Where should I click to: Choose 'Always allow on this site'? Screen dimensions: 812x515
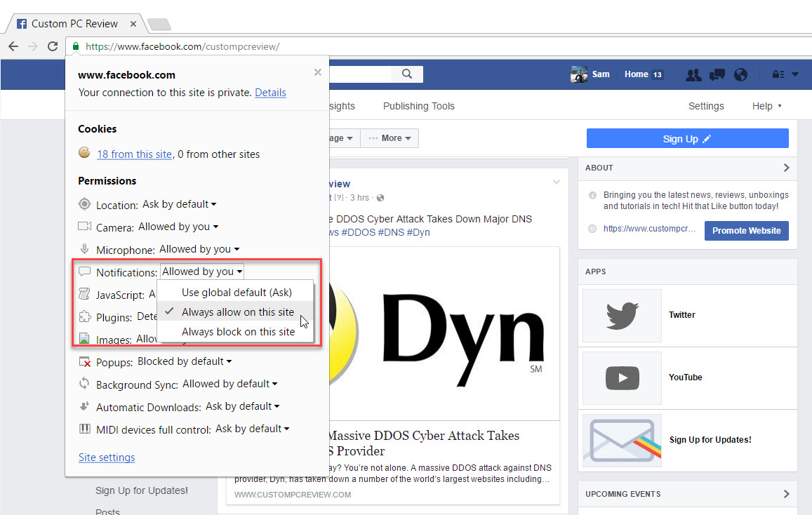236,312
